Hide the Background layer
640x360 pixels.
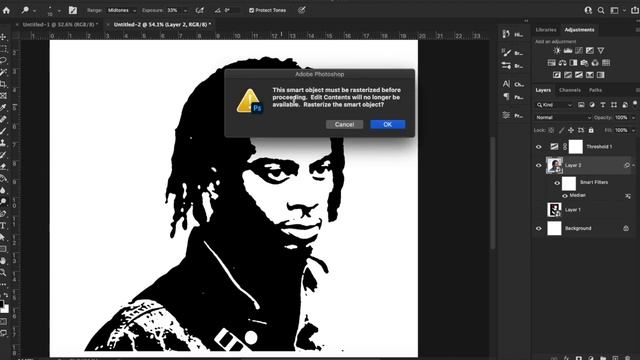[x=538, y=229]
